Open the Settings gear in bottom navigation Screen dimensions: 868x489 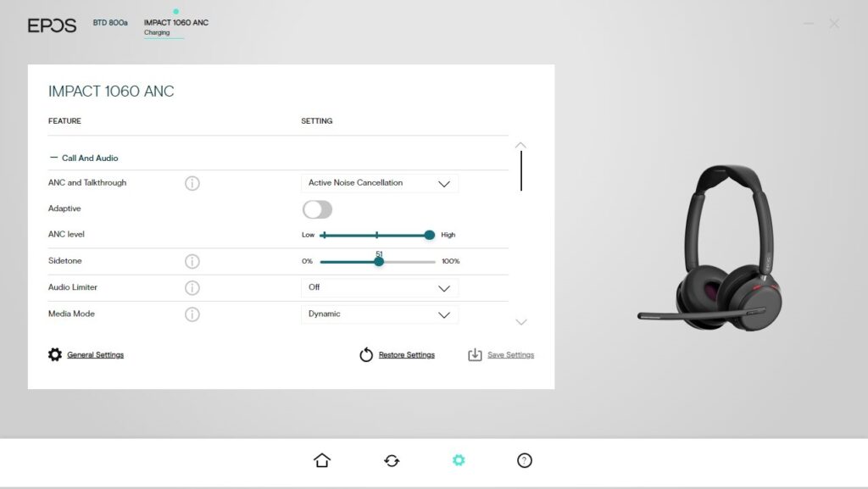[x=459, y=459]
